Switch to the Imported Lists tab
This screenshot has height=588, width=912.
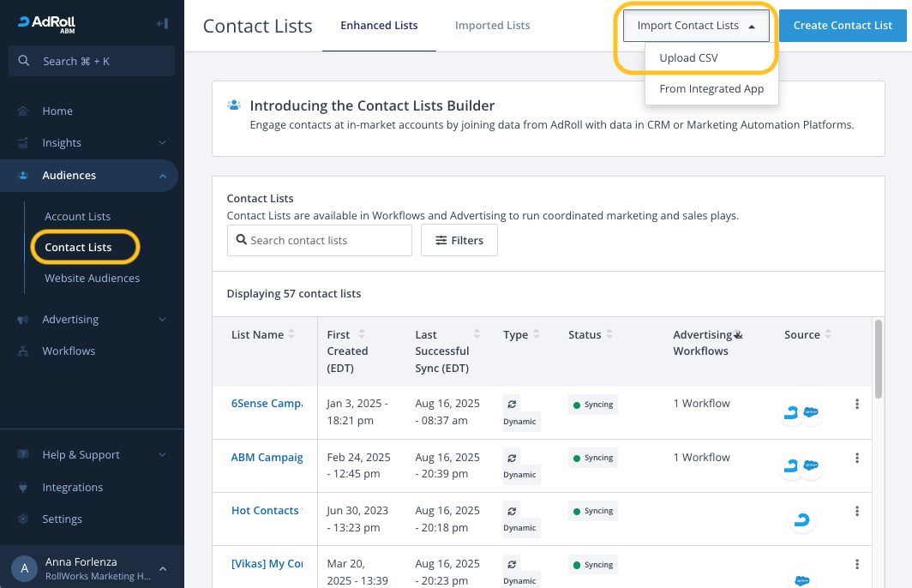coord(492,26)
